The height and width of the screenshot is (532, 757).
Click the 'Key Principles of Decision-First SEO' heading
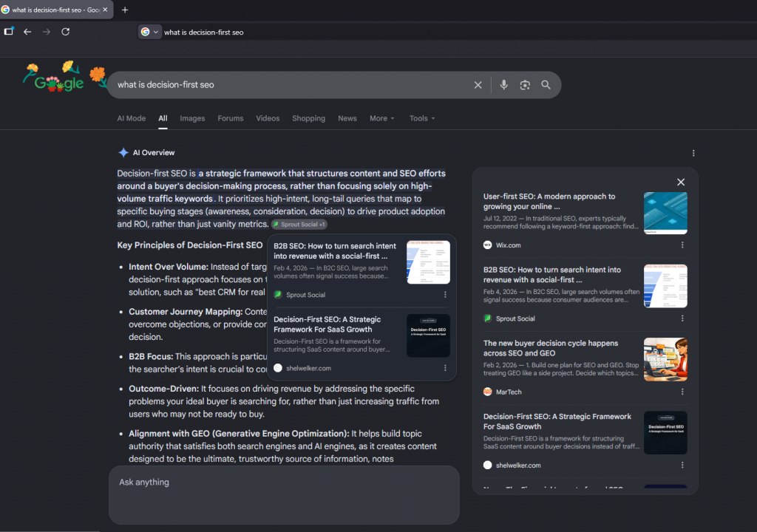click(190, 245)
